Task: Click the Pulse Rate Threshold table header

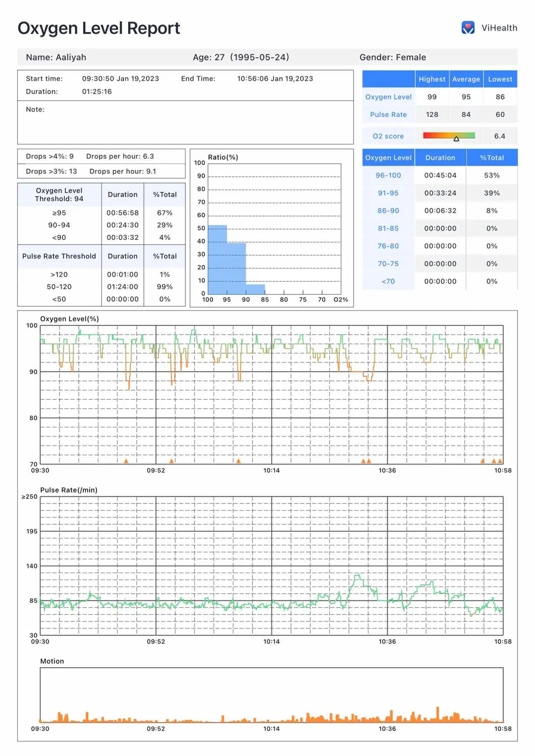Action: [59, 256]
